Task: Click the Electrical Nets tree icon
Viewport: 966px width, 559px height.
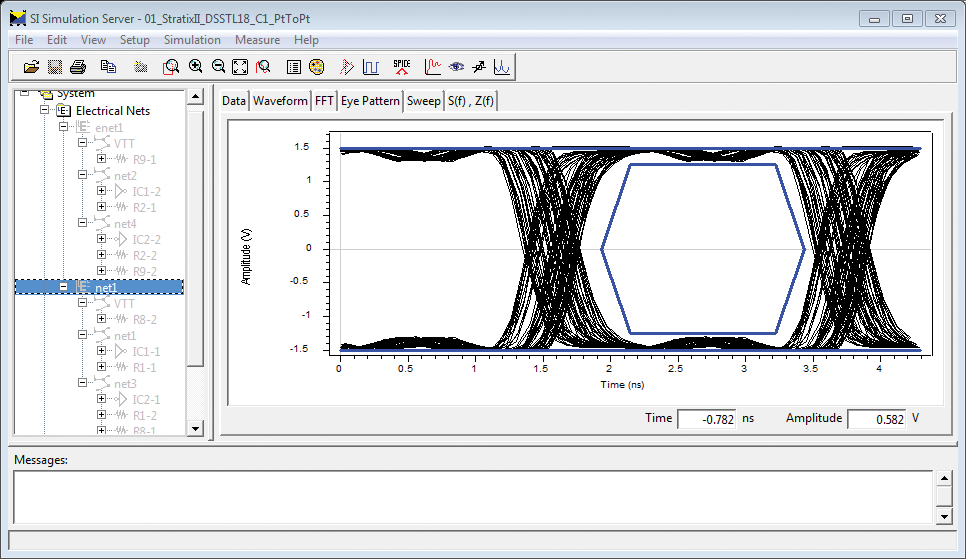Action: (x=63, y=111)
